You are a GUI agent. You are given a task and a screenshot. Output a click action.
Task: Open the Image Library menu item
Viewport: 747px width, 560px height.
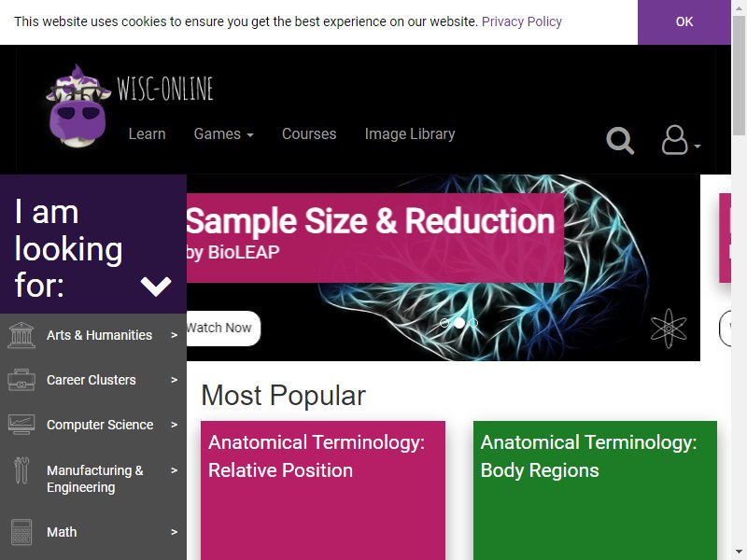(x=410, y=133)
